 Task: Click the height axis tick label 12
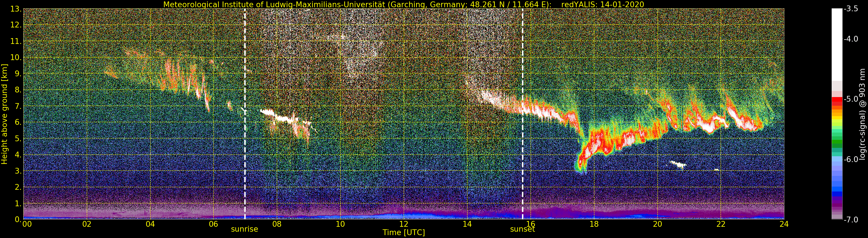(16, 25)
